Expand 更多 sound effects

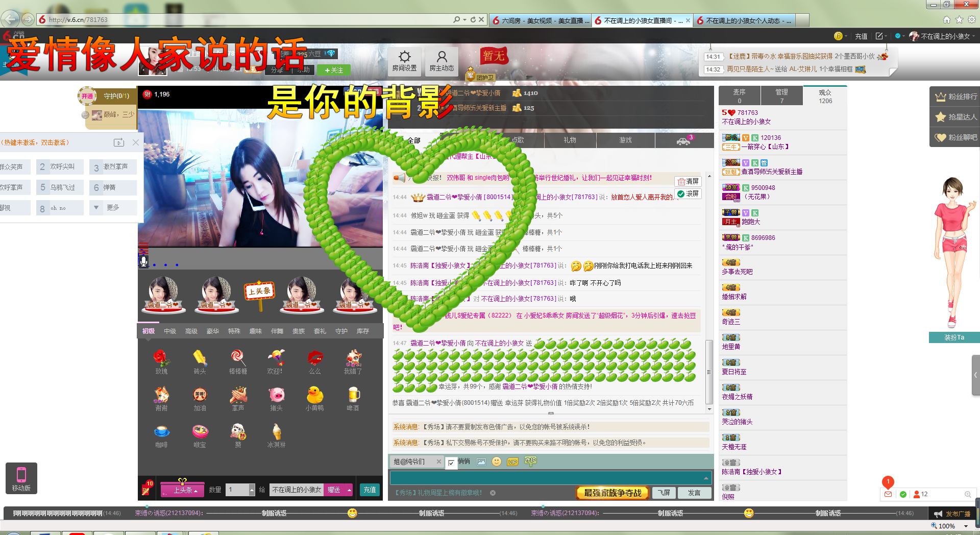click(x=113, y=208)
